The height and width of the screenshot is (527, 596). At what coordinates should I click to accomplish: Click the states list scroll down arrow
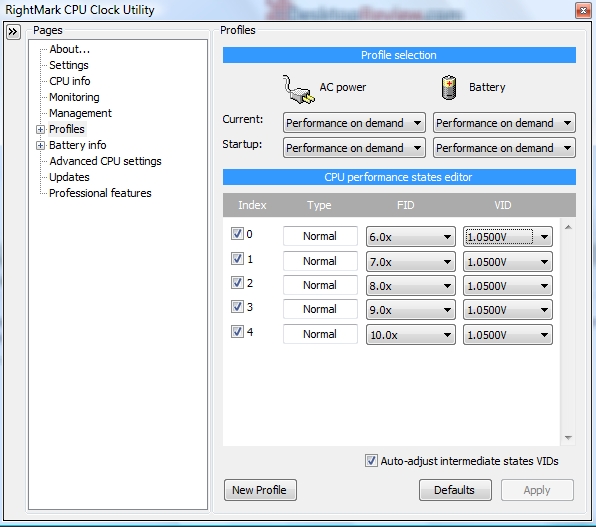[568, 438]
